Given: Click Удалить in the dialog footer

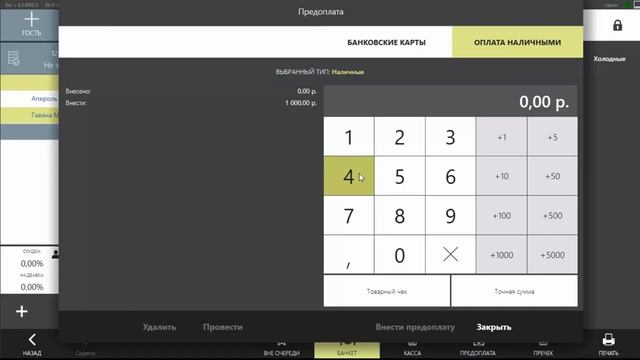Looking at the screenshot, I should click(159, 327).
